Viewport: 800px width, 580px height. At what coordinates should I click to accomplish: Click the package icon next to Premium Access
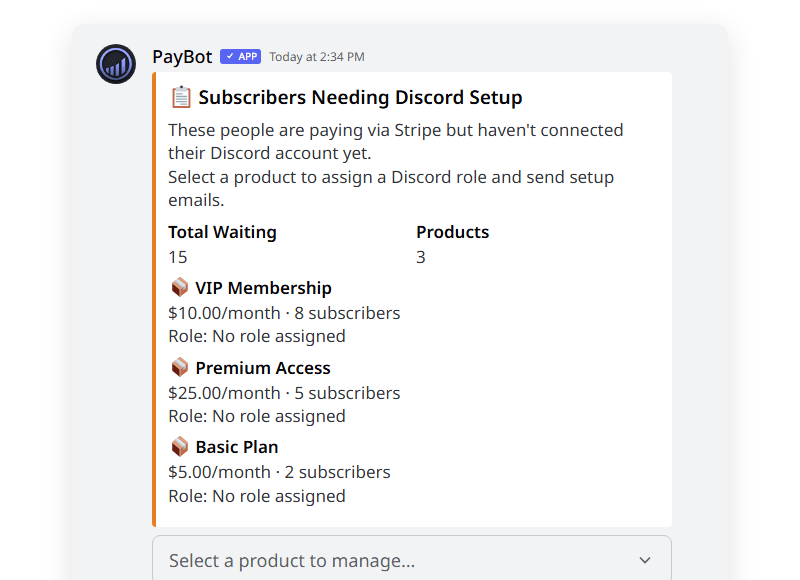(x=179, y=367)
